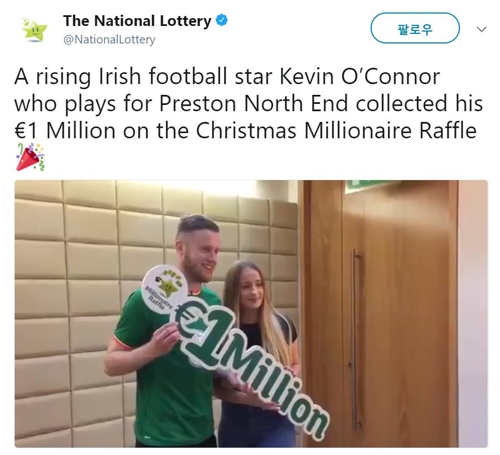Click The National Lottery star avatar

click(x=34, y=30)
